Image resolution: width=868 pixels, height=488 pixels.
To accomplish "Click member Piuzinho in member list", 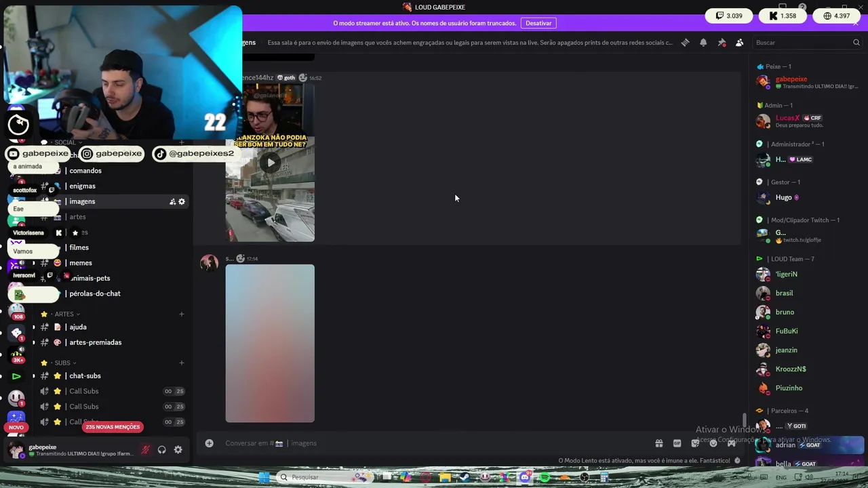I will pos(807,388).
